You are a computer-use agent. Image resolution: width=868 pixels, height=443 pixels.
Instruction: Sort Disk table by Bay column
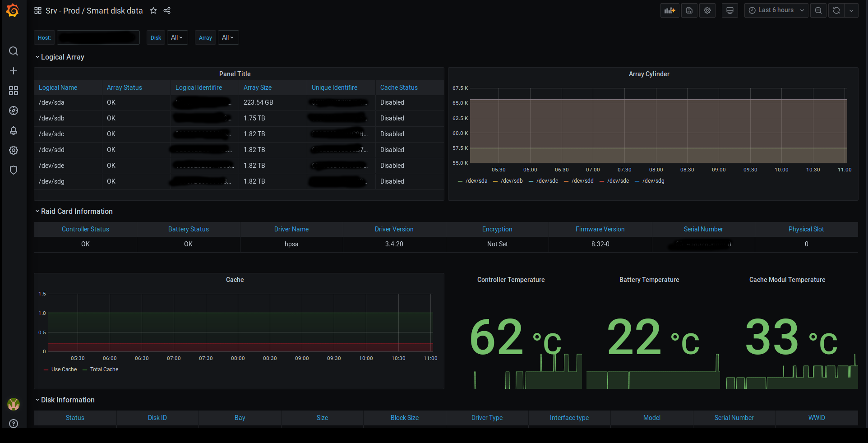point(240,418)
